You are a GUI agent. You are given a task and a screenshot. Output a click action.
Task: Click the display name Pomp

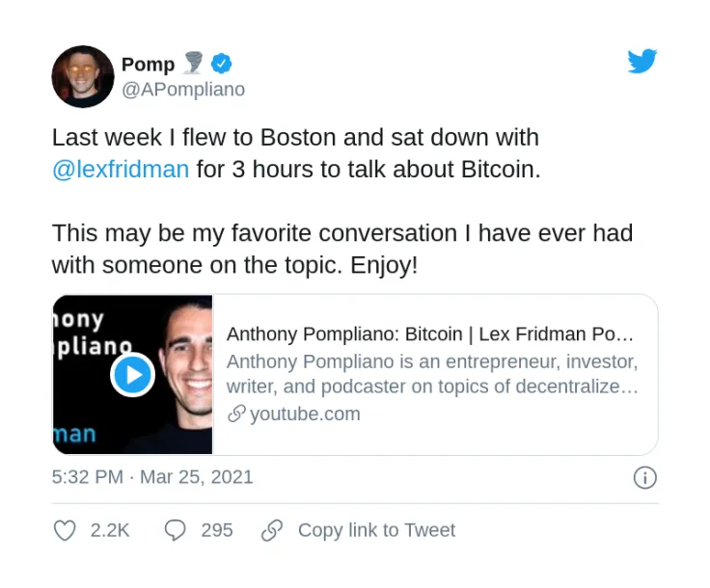click(148, 65)
